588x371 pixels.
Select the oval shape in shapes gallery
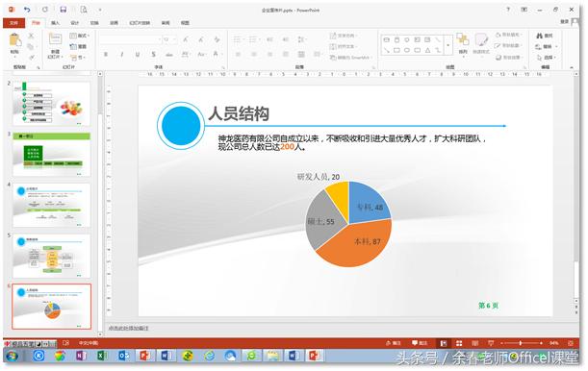point(407,50)
